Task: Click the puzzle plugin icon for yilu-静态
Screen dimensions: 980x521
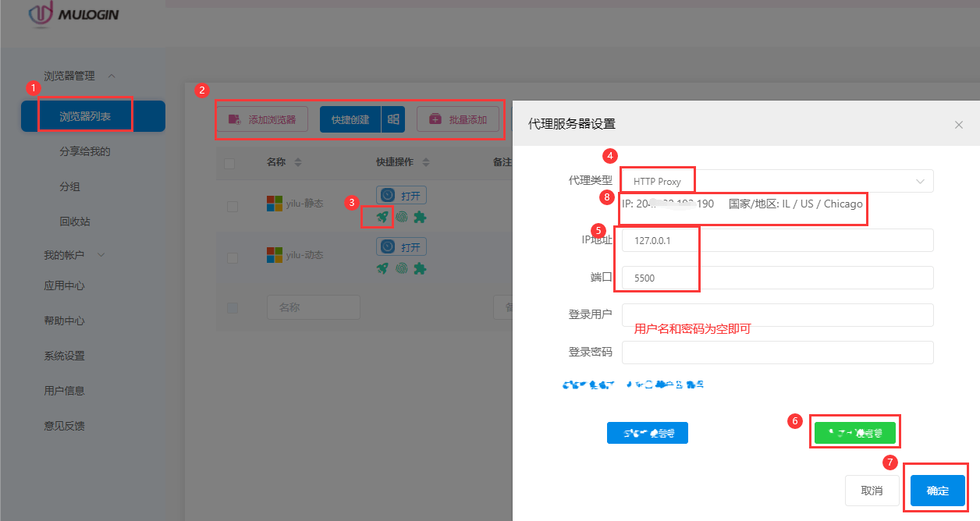Action: (x=420, y=218)
